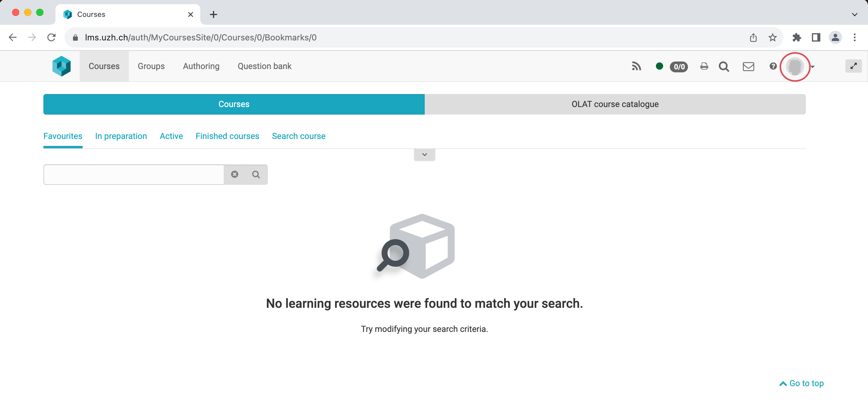Open the Chrome profile icon

(835, 37)
